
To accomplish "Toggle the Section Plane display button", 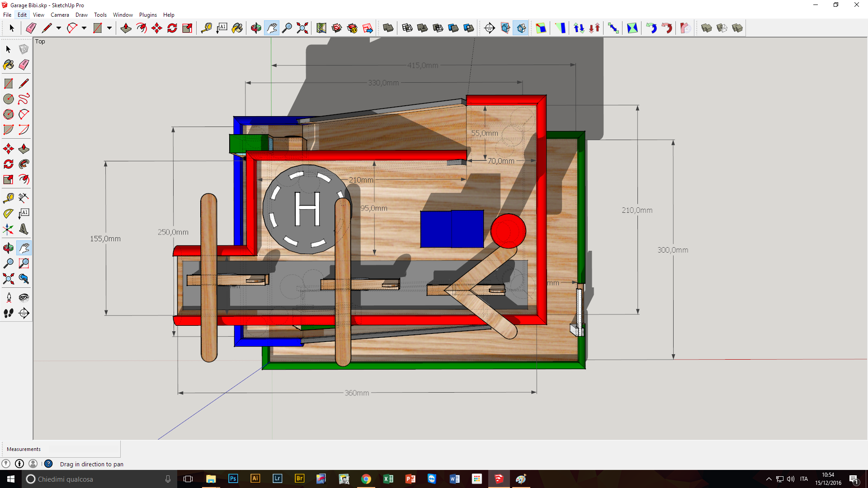I will [x=505, y=28].
